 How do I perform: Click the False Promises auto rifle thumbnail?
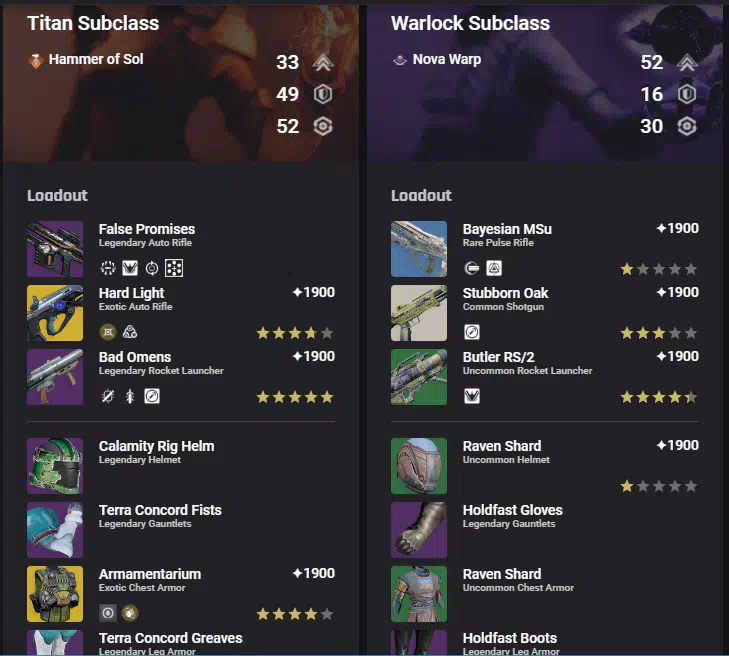coord(55,249)
